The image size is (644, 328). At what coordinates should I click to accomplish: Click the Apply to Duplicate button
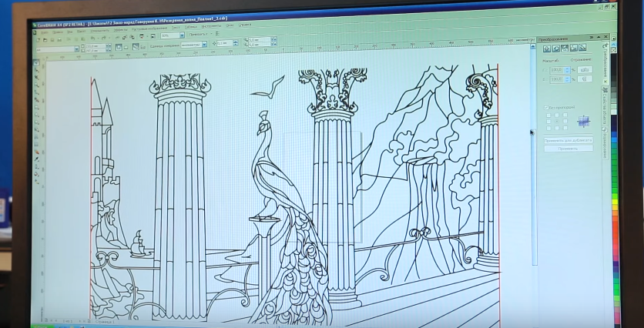pyautogui.click(x=568, y=140)
